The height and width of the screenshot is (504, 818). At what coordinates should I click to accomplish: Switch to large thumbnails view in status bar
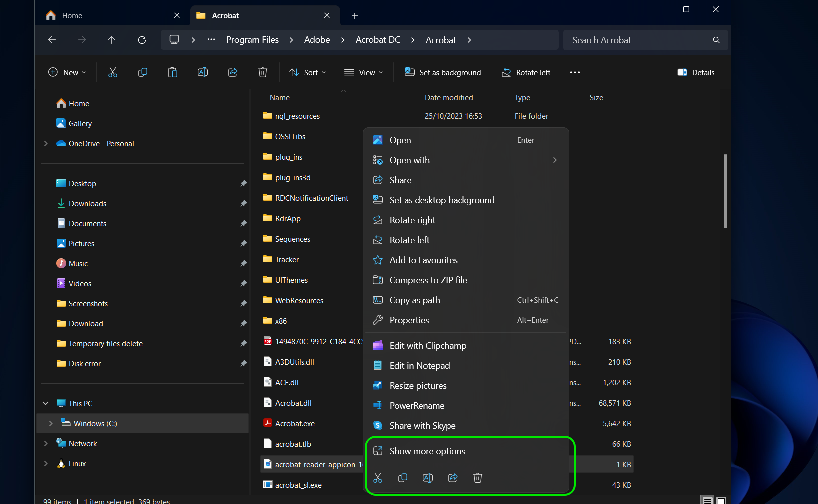(x=721, y=500)
